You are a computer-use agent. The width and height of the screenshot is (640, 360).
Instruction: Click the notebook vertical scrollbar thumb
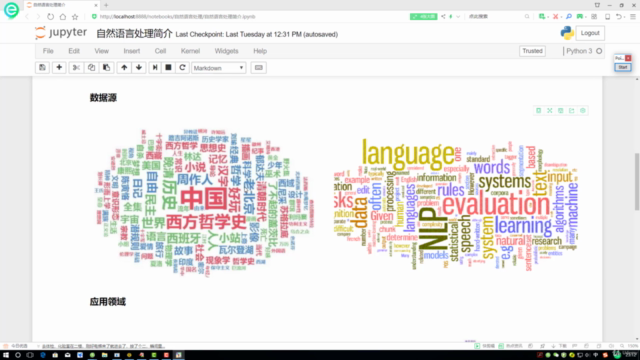coord(637,182)
